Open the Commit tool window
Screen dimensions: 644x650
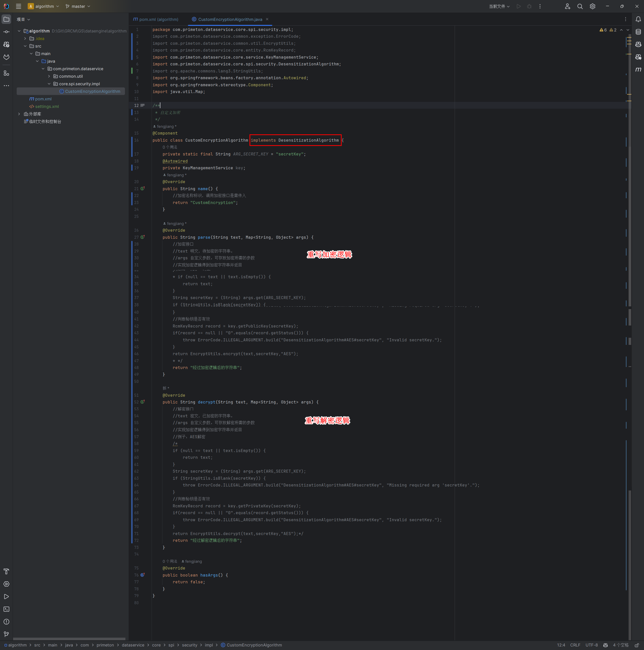pyautogui.click(x=6, y=32)
